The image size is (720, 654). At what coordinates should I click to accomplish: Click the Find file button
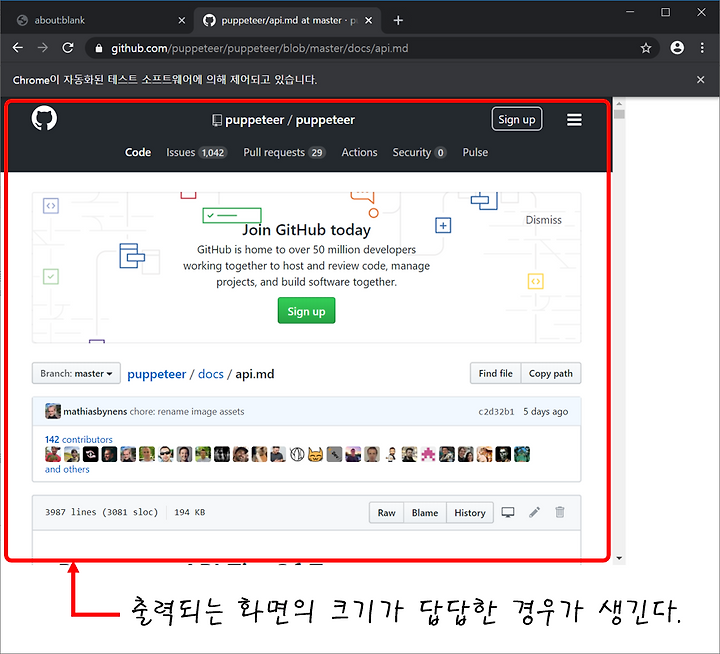(x=495, y=373)
